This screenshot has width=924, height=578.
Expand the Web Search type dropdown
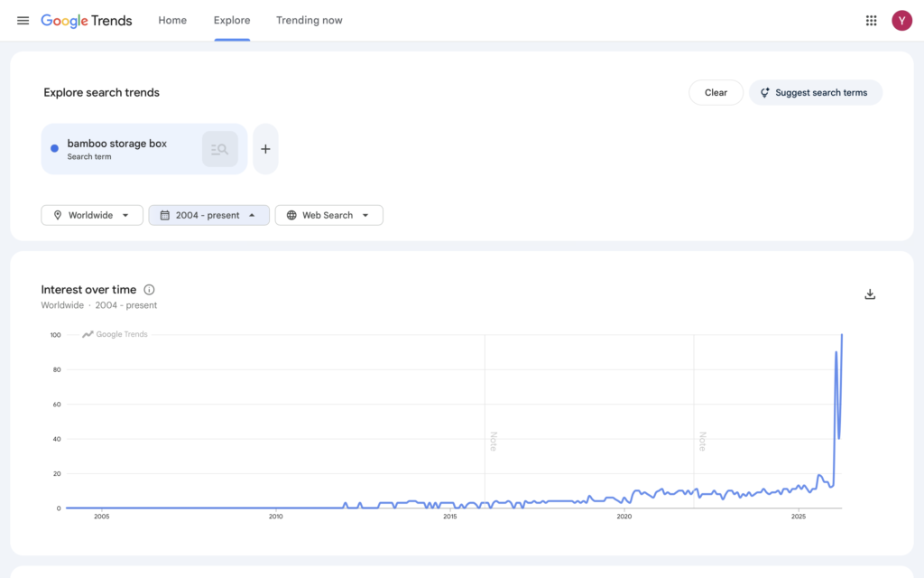[328, 215]
